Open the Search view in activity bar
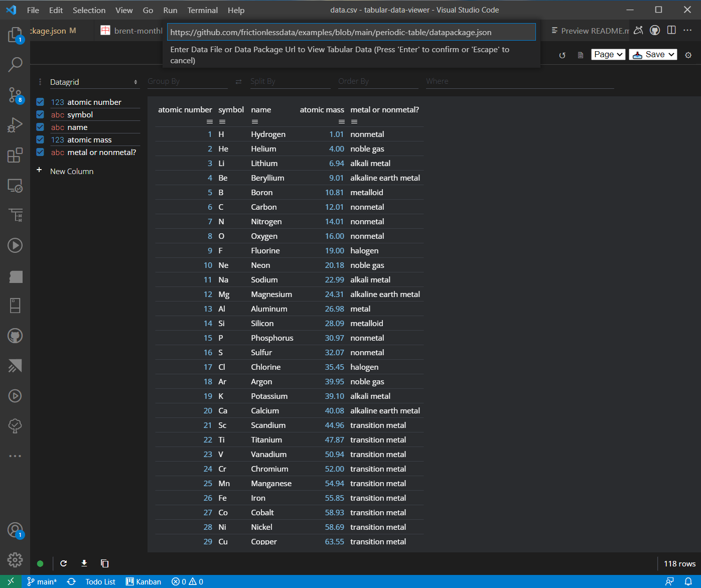The width and height of the screenshot is (701, 588). point(15,64)
